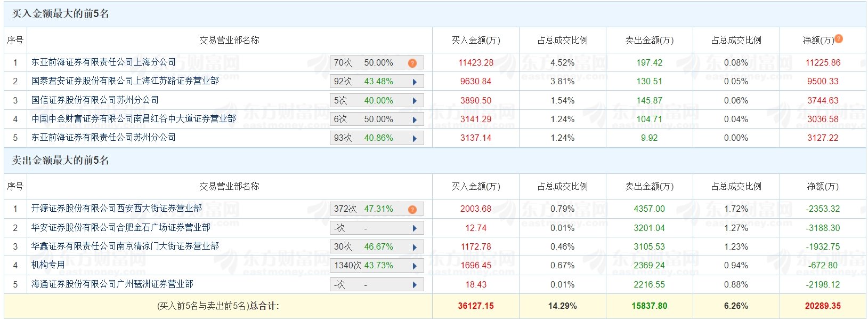
Task: Click 卖出金额(万) header in the bottom table
Action: (x=650, y=187)
